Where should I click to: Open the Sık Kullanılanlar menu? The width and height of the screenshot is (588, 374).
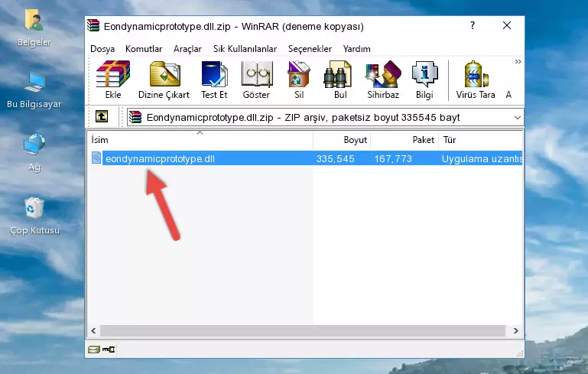pos(245,49)
